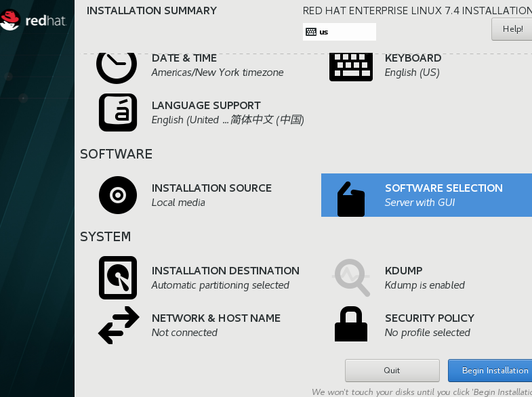This screenshot has height=397, width=532.
Task: Click the Kdump is enabled text
Action: (x=424, y=285)
